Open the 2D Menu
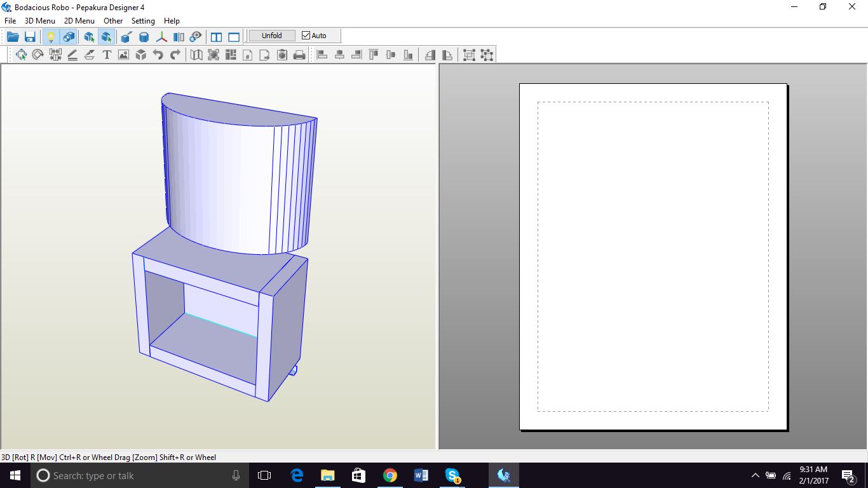The width and height of the screenshot is (868, 488). [79, 20]
